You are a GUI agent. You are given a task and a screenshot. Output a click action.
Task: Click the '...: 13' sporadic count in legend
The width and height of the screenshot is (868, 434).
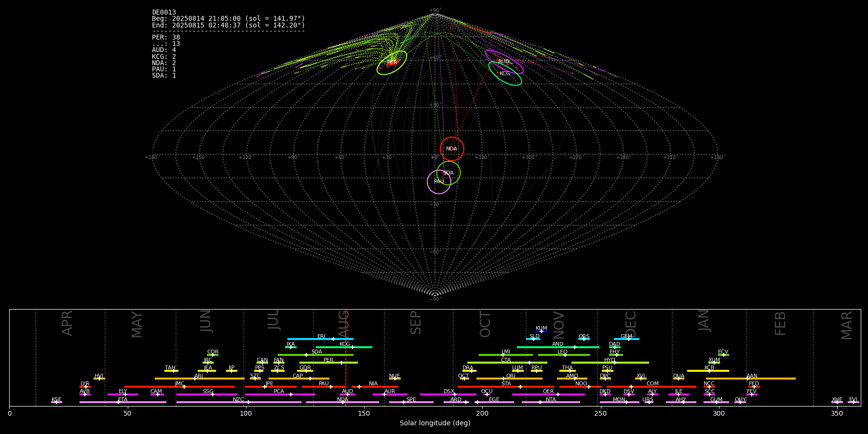click(x=166, y=44)
